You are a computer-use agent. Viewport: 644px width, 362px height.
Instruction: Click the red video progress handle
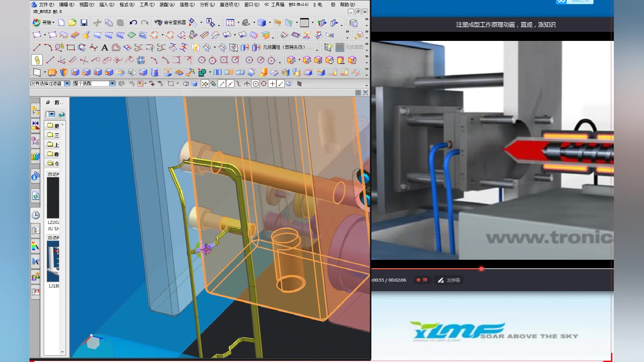coord(481,269)
